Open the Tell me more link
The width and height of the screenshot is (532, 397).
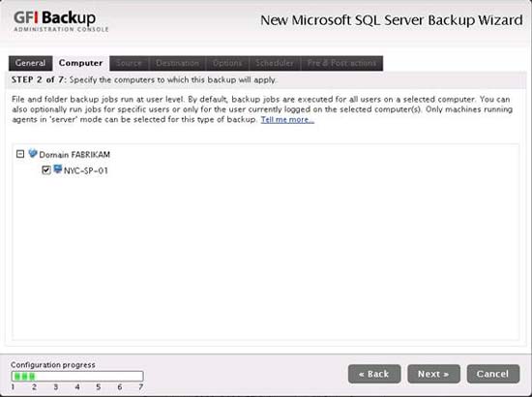(287, 119)
